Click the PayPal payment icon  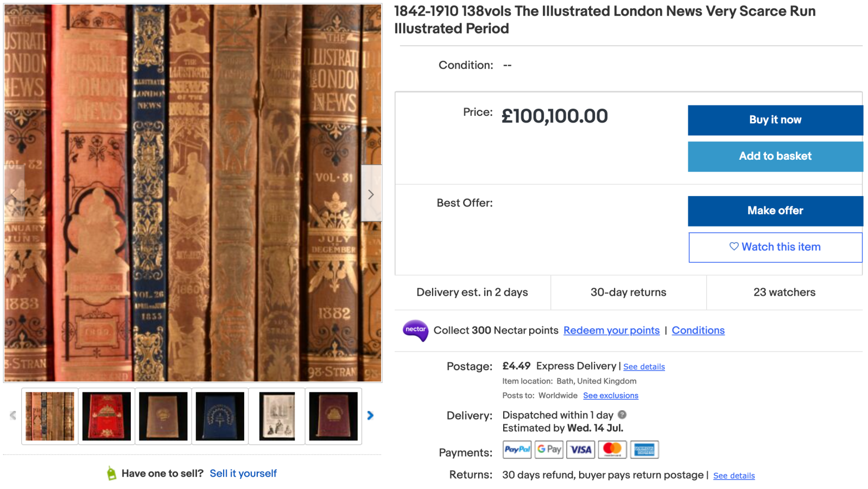(x=517, y=450)
